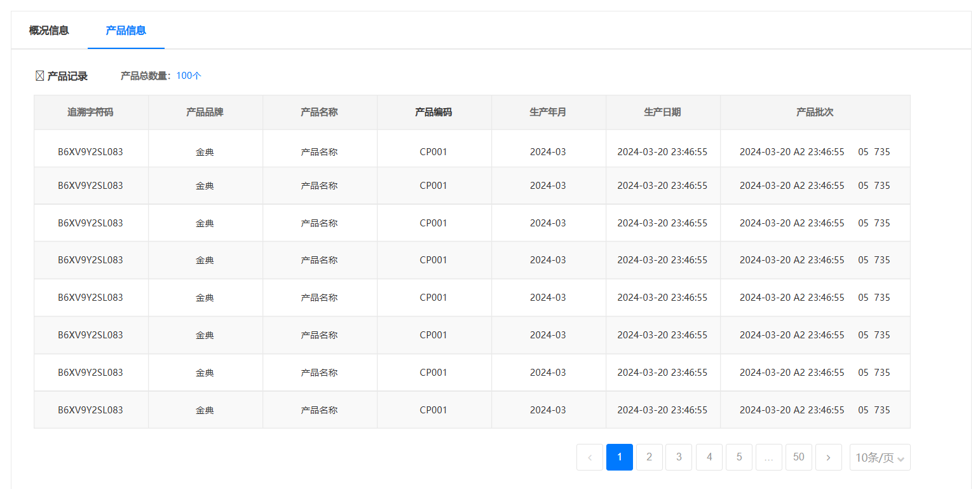980x489 pixels.
Task: Jump to page 3
Action: pos(679,457)
